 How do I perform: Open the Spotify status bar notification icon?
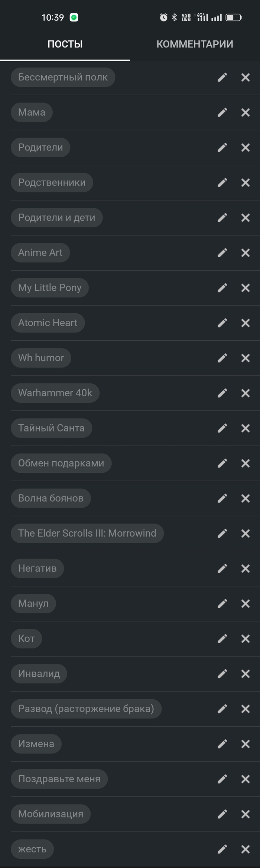74,17
